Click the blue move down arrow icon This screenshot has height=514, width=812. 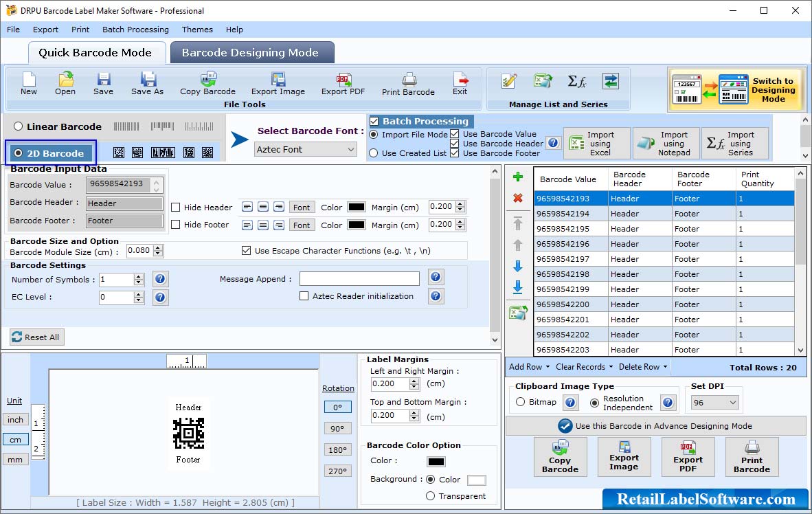tap(517, 267)
